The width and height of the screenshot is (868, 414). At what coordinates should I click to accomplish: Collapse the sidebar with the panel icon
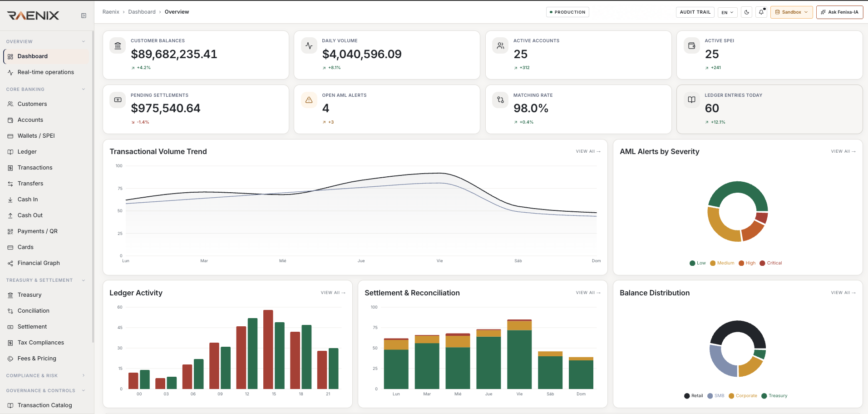pyautogui.click(x=84, y=15)
